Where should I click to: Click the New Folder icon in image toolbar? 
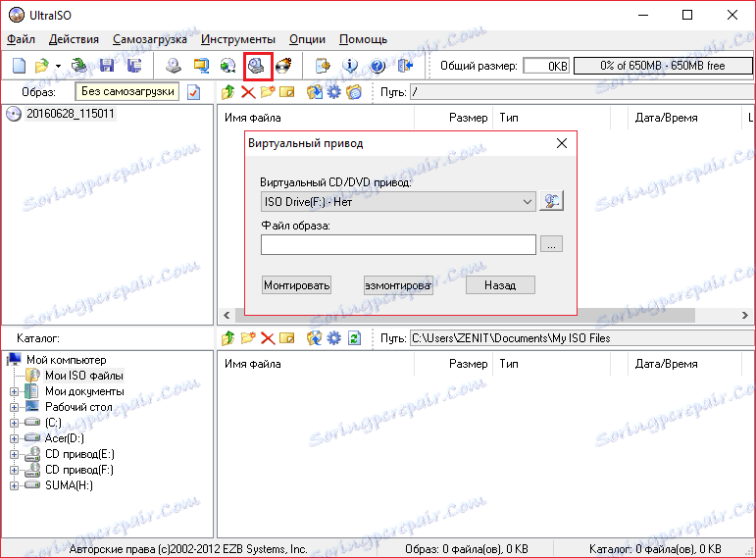tap(268, 91)
